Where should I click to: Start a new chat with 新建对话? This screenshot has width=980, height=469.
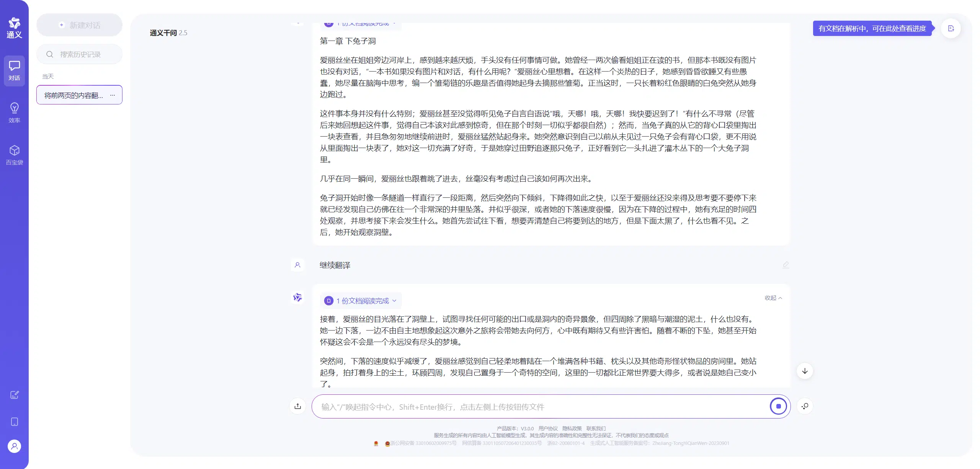pyautogui.click(x=80, y=25)
